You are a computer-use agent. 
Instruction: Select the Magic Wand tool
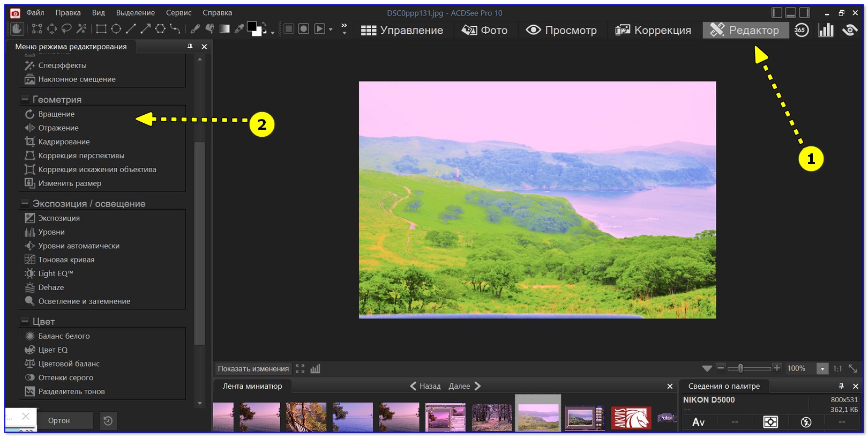81,29
